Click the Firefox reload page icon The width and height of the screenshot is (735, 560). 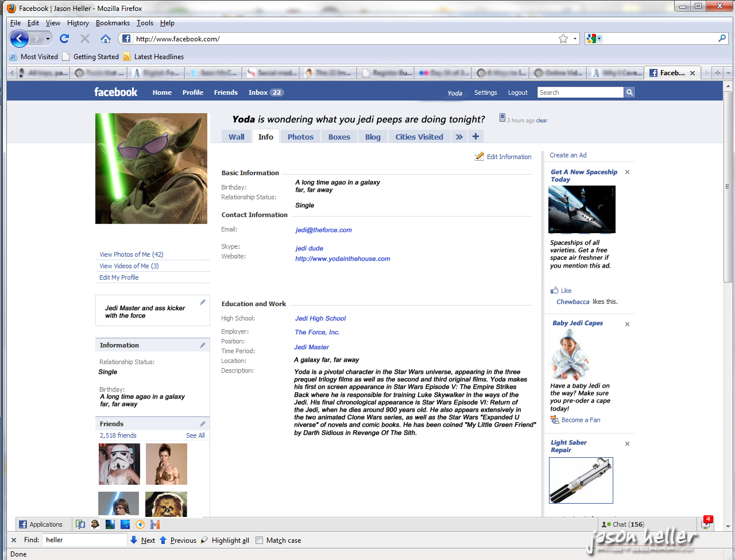click(64, 38)
